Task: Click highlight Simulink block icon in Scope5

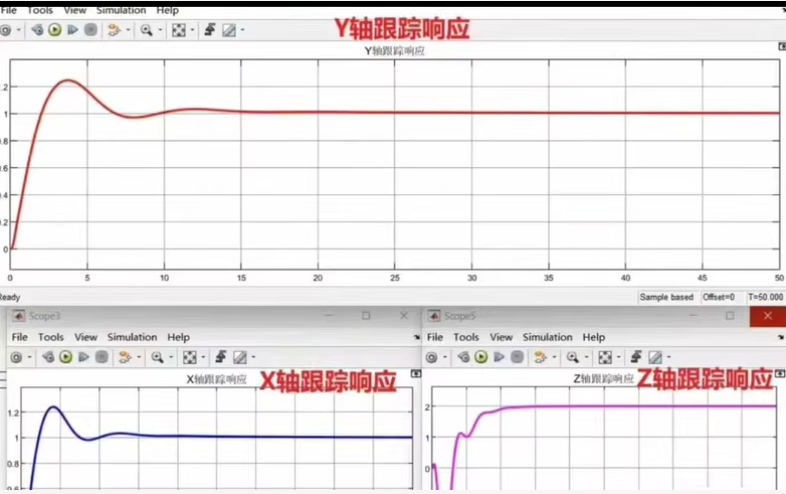Action: (540, 357)
